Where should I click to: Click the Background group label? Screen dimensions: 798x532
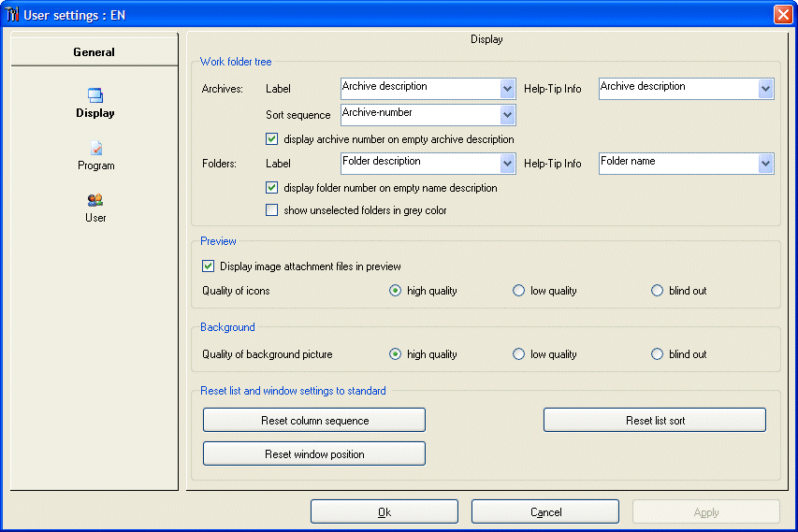(x=227, y=327)
